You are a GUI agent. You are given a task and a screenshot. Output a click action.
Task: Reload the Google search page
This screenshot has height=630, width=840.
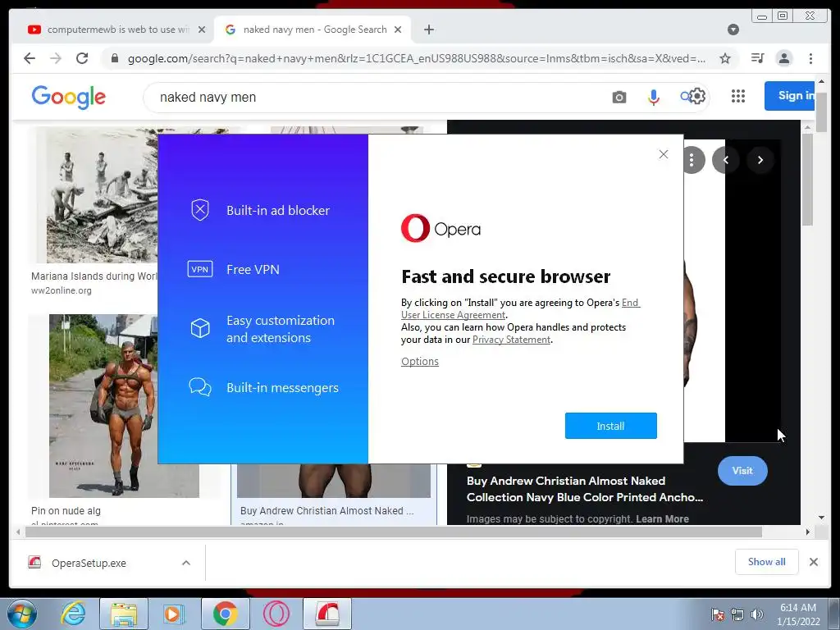[x=82, y=58]
